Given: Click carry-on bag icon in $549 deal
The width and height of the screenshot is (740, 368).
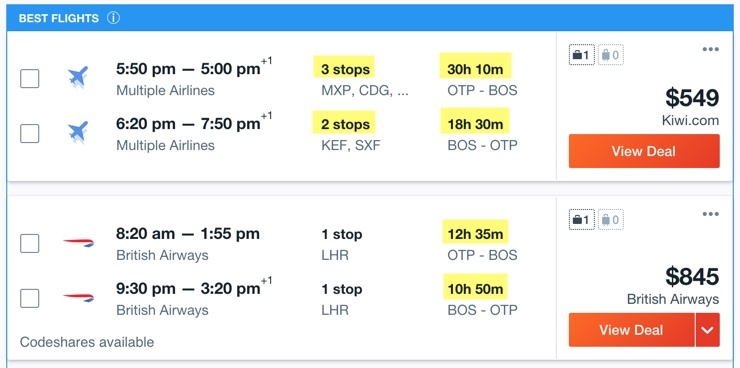Looking at the screenshot, I should pyautogui.click(x=611, y=55).
